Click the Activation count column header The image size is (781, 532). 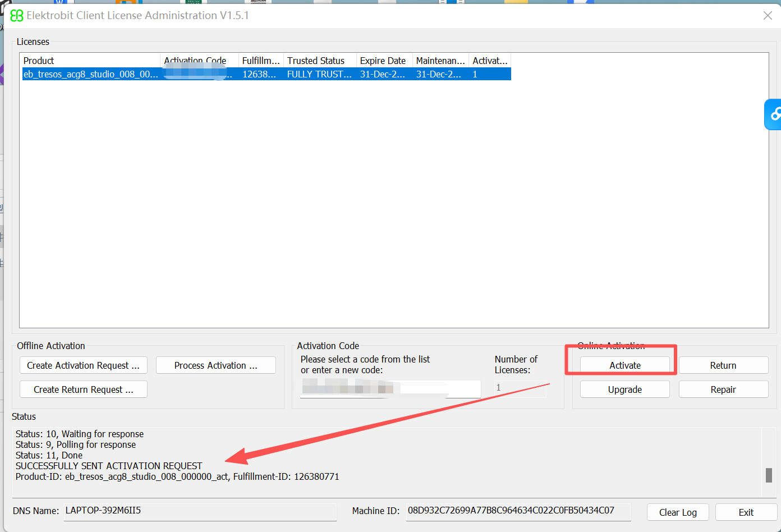tap(490, 61)
